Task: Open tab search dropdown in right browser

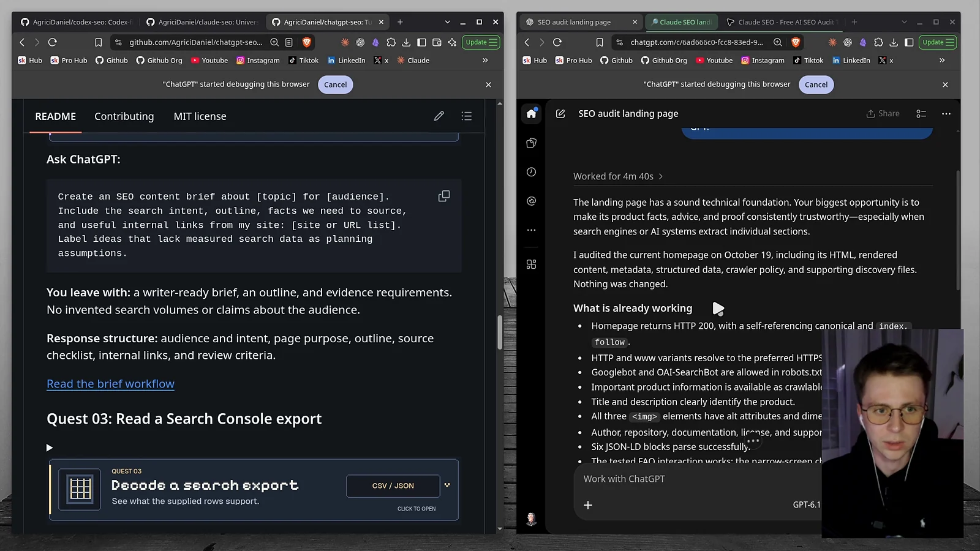Action: pos(904,22)
